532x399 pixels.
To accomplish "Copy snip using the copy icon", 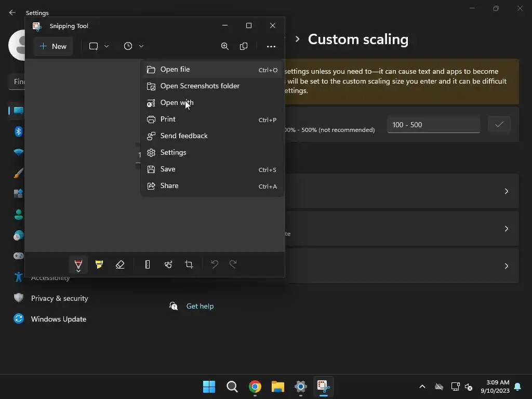I will click(x=244, y=46).
